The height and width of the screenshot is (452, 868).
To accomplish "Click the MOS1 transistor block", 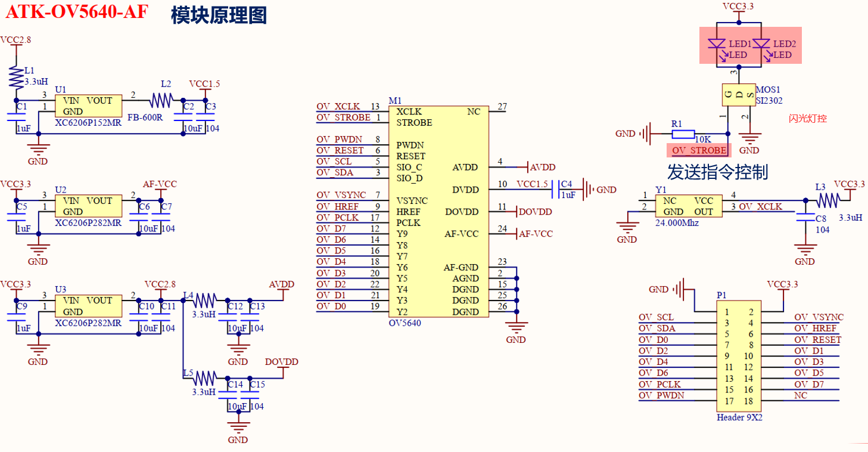I will (738, 94).
